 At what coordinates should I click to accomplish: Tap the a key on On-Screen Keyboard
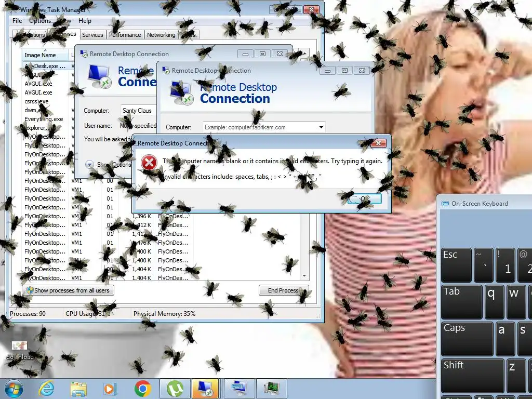(x=505, y=338)
